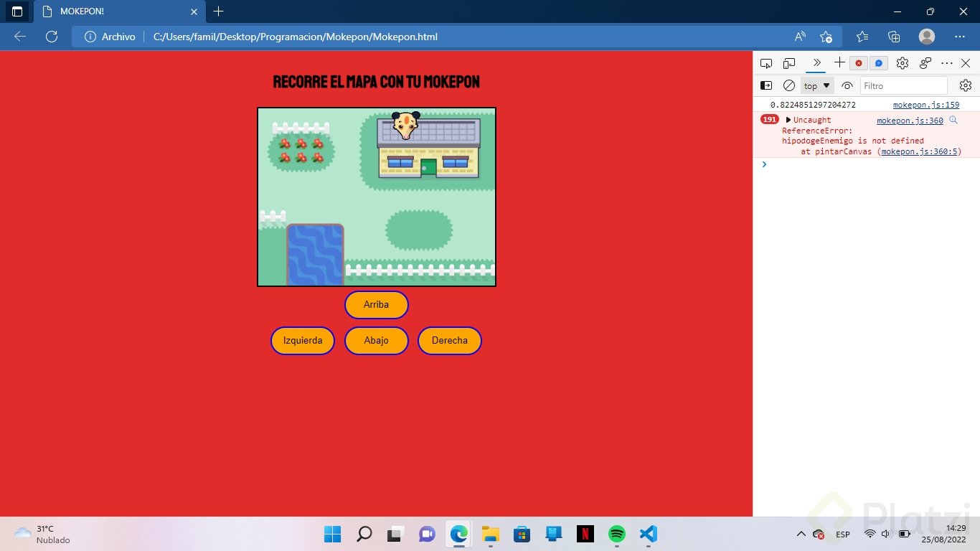This screenshot has width=980, height=551.
Task: Open File Explorer from the taskbar
Action: (x=490, y=534)
